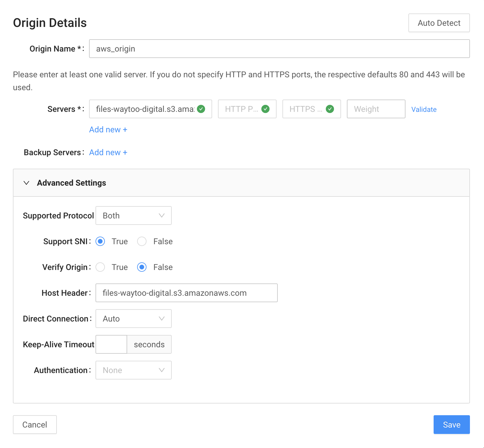This screenshot has width=484, height=448.
Task: Click the Cancel button
Action: [x=35, y=425]
